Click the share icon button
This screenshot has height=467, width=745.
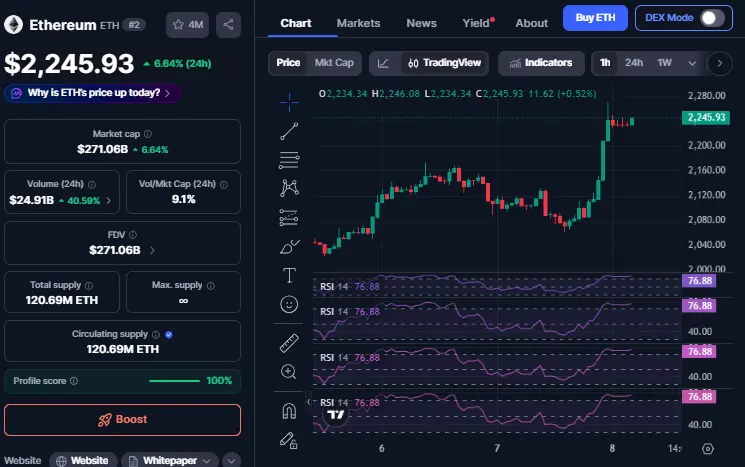pos(229,25)
